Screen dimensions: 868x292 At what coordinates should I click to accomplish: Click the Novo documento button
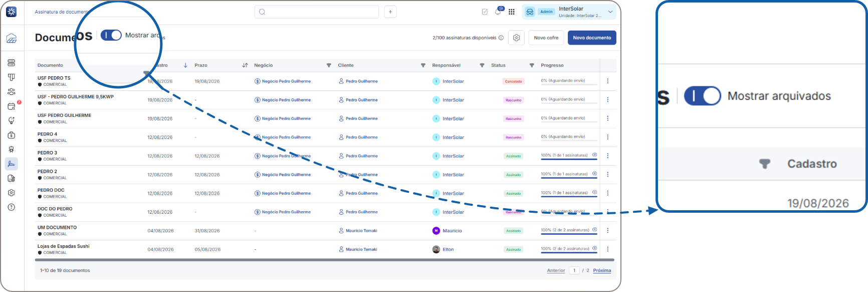point(592,38)
